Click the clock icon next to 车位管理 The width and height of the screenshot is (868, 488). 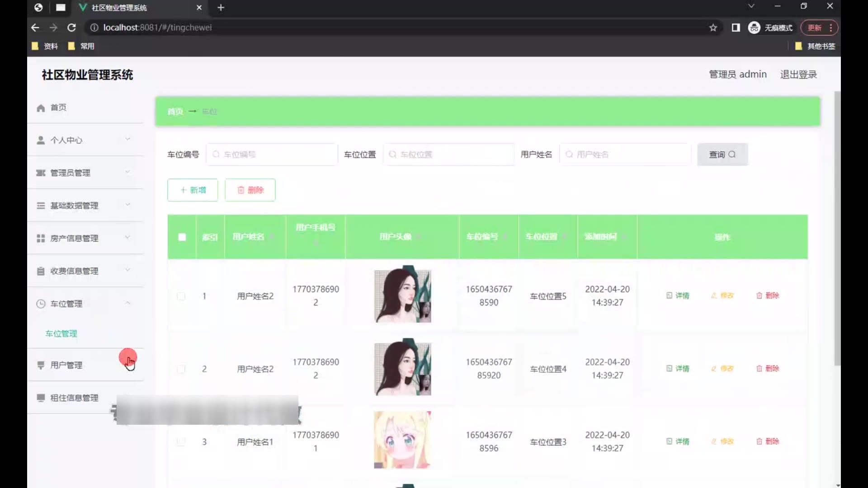pos(41,304)
